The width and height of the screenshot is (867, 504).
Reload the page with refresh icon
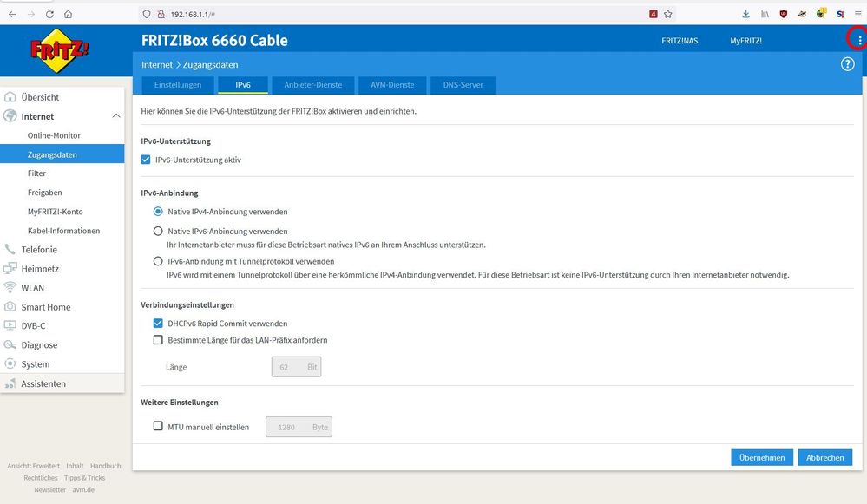(49, 15)
